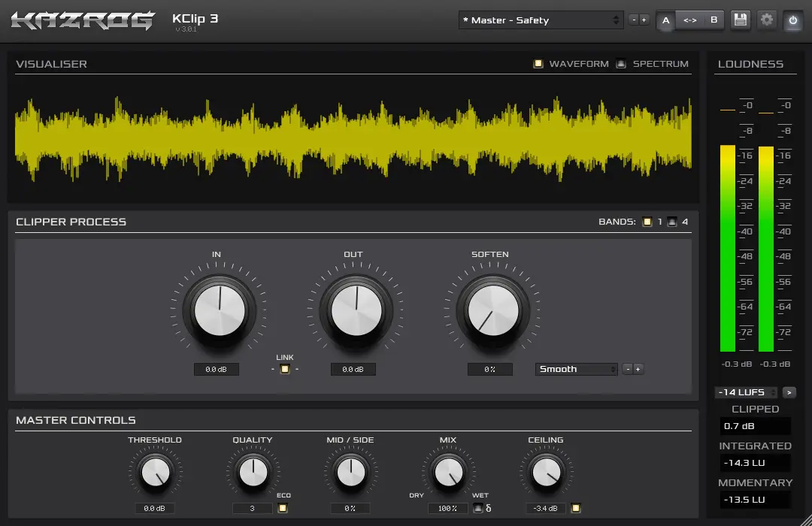Select 4 bands mode
812x526 pixels.
tap(671, 222)
